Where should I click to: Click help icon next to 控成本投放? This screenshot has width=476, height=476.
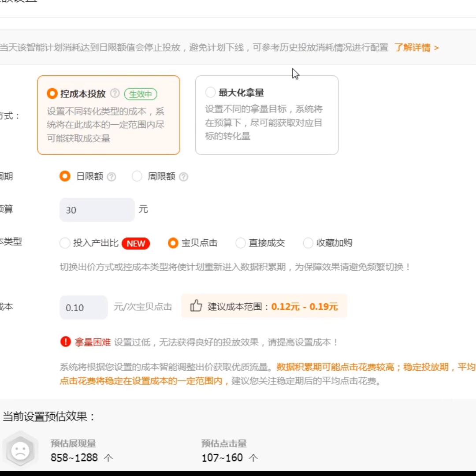pos(115,93)
